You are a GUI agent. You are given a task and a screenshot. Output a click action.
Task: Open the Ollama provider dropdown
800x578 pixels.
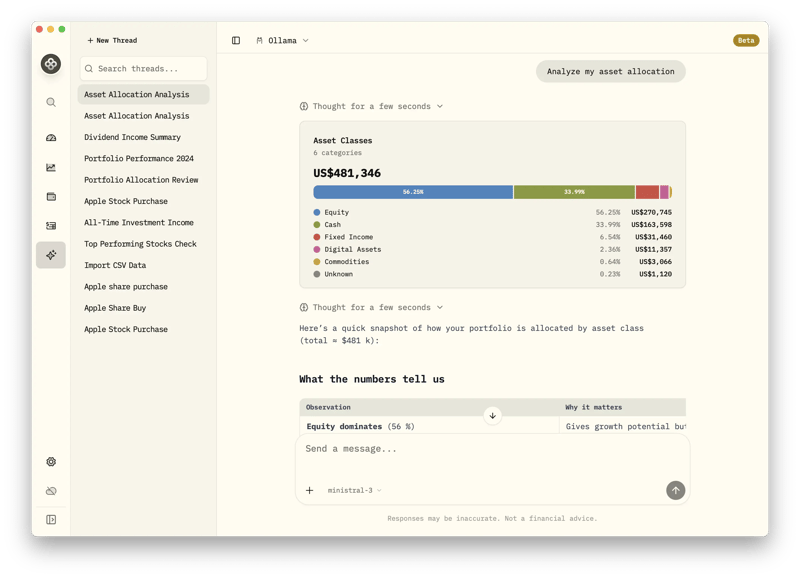coord(283,40)
